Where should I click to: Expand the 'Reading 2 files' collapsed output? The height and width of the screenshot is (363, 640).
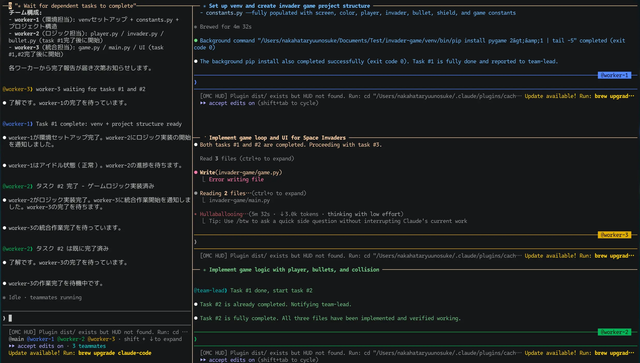click(x=253, y=193)
